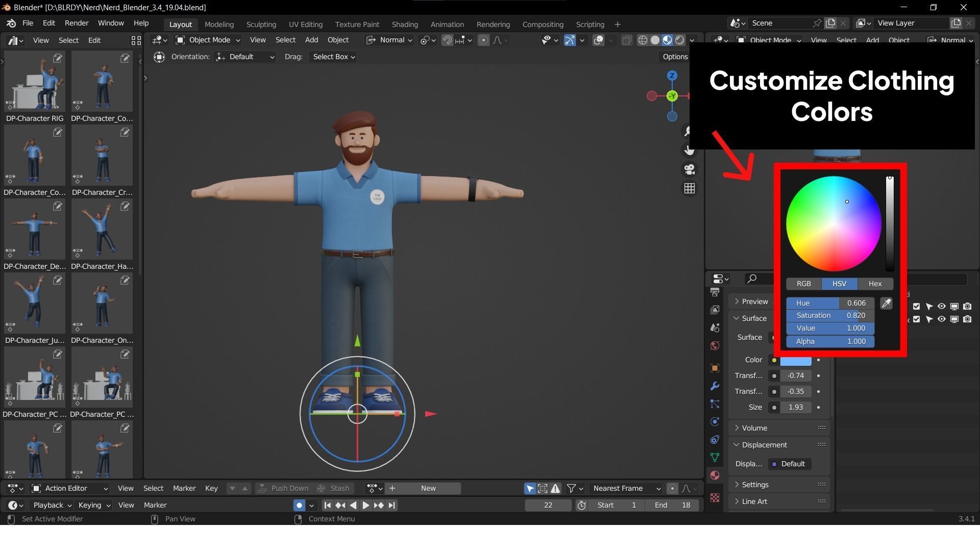Expand the Settings panel
This screenshot has width=980, height=551.
click(x=780, y=485)
